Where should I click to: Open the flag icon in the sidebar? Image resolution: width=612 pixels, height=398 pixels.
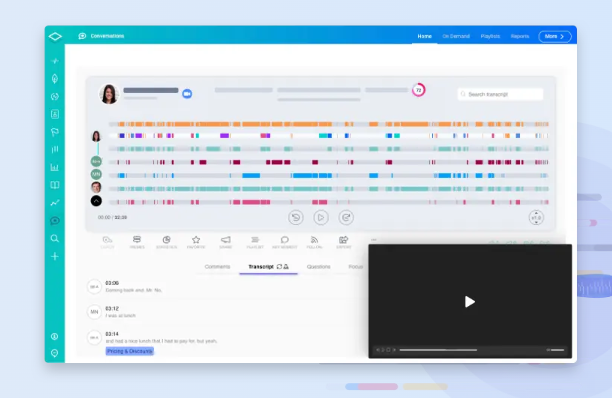click(x=55, y=132)
